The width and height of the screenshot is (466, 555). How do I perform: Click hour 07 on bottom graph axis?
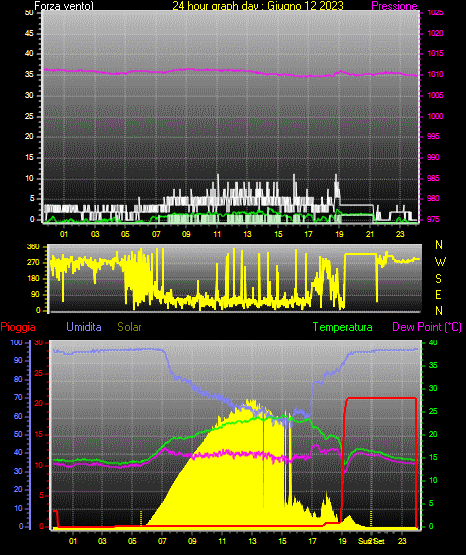pos(162,541)
